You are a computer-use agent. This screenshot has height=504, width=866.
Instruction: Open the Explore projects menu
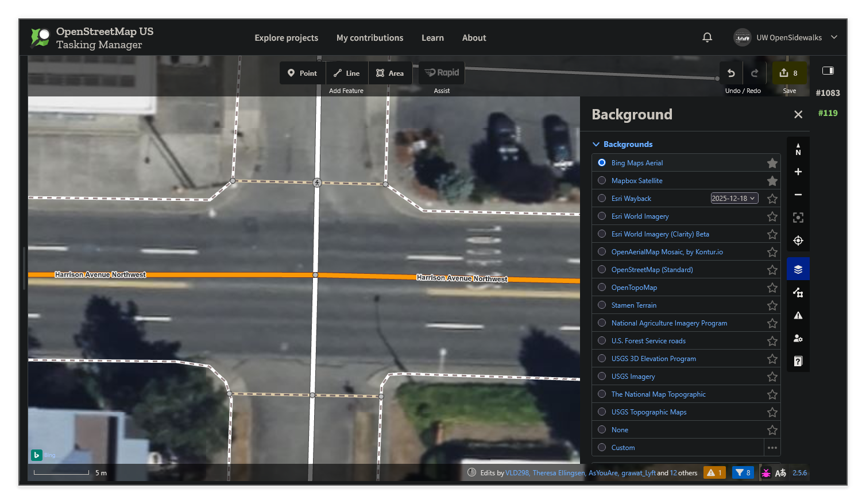286,37
